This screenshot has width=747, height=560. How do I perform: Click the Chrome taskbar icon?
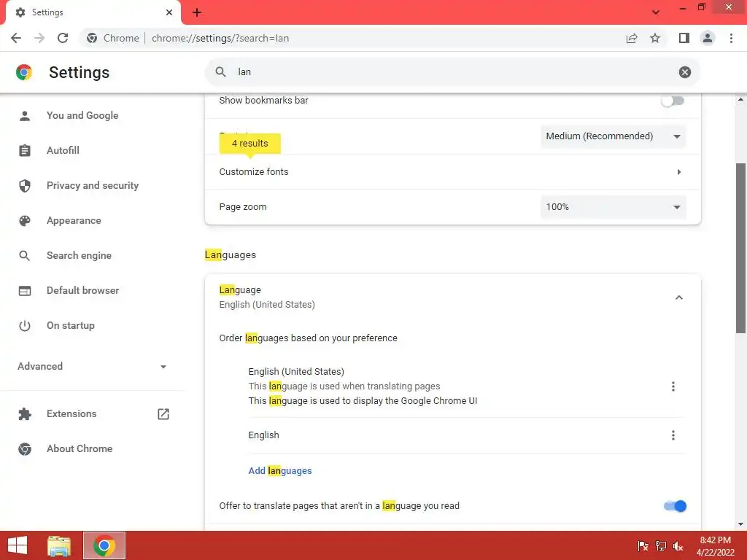tap(104, 545)
